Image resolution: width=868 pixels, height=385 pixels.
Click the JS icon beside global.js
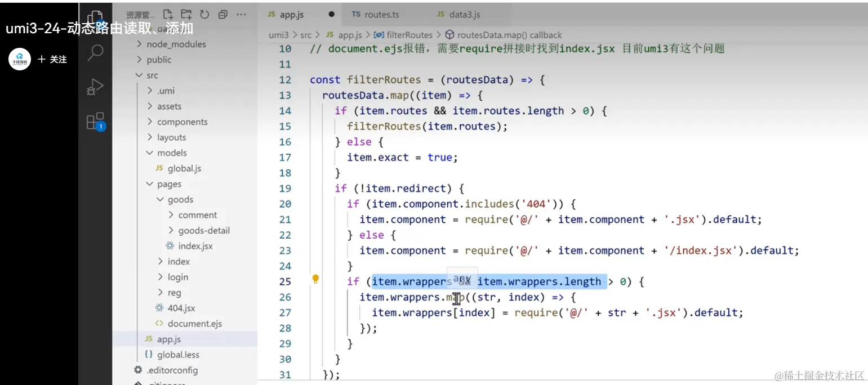click(x=159, y=168)
